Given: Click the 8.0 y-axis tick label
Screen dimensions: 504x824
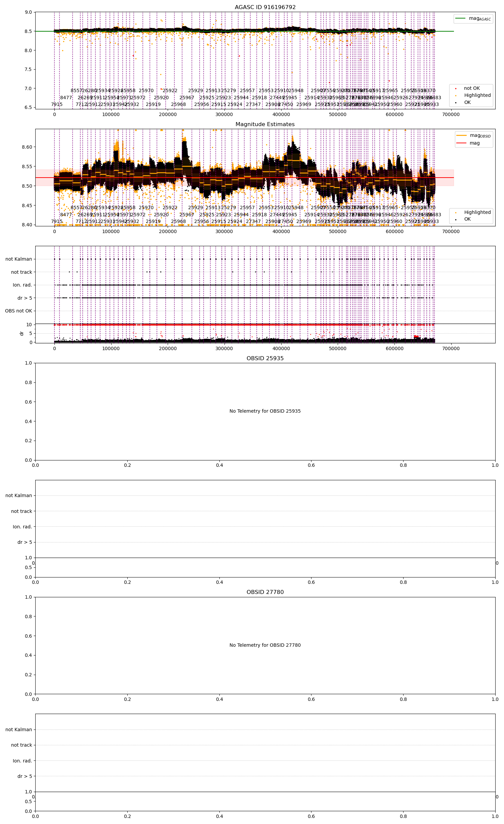Looking at the screenshot, I should click(x=28, y=50).
